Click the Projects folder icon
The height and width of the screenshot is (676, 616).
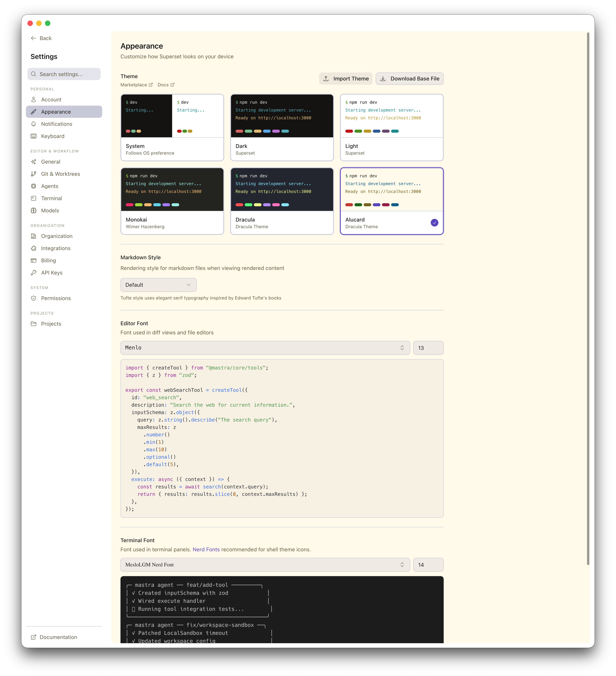[34, 324]
